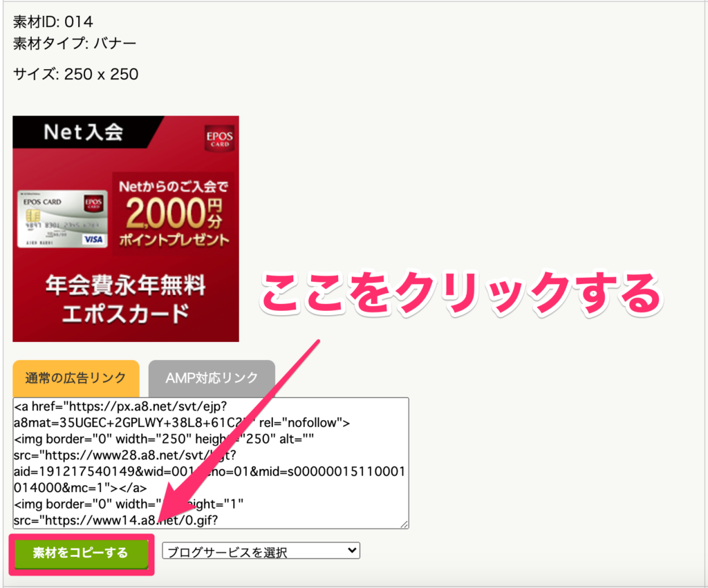Click the 素材ID: 014 text

pos(53,21)
